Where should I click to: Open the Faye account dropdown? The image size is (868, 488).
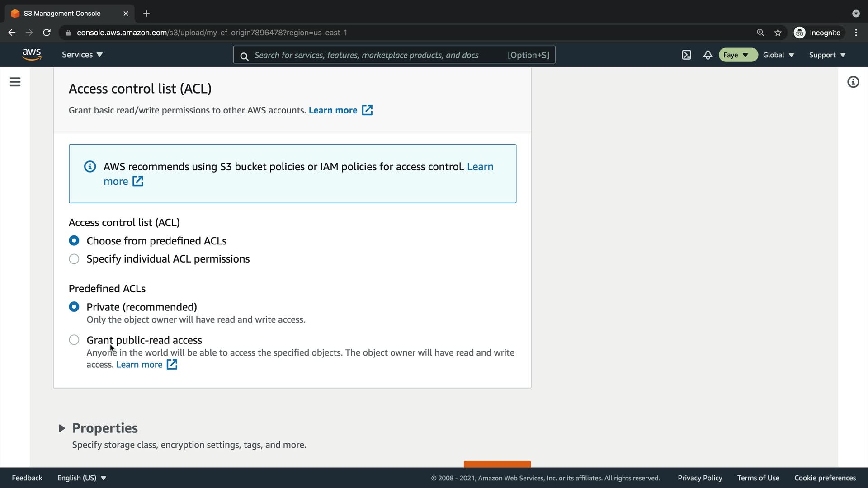737,55
